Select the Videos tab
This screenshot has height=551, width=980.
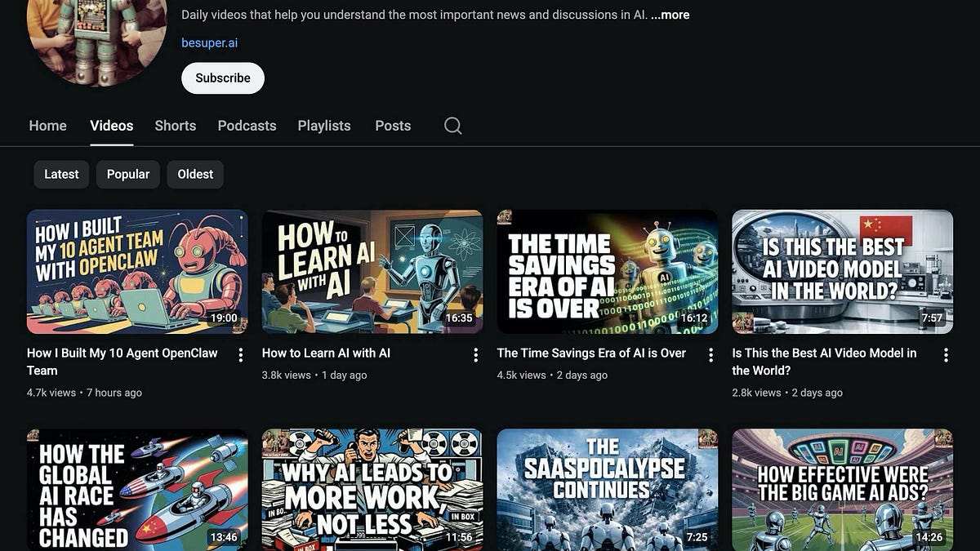112,126
